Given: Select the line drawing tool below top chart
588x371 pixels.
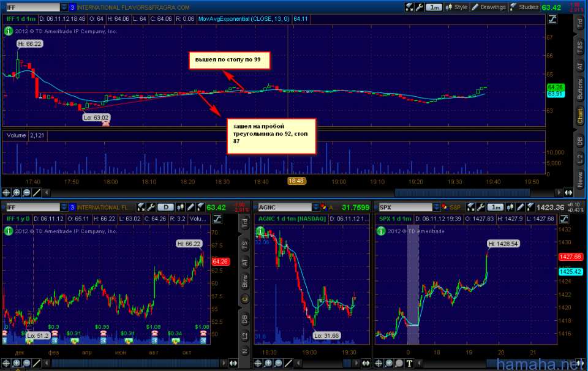Looking at the screenshot, I should click(x=37, y=192).
